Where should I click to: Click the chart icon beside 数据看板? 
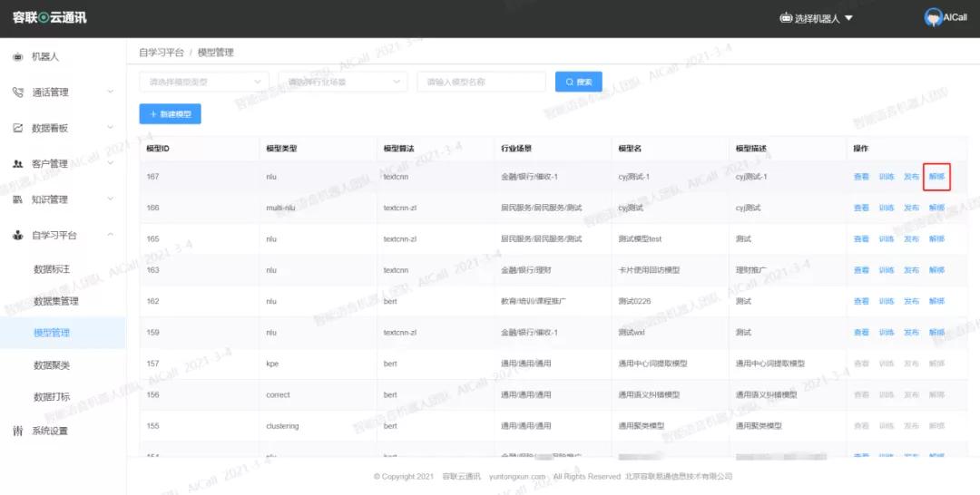pos(18,128)
